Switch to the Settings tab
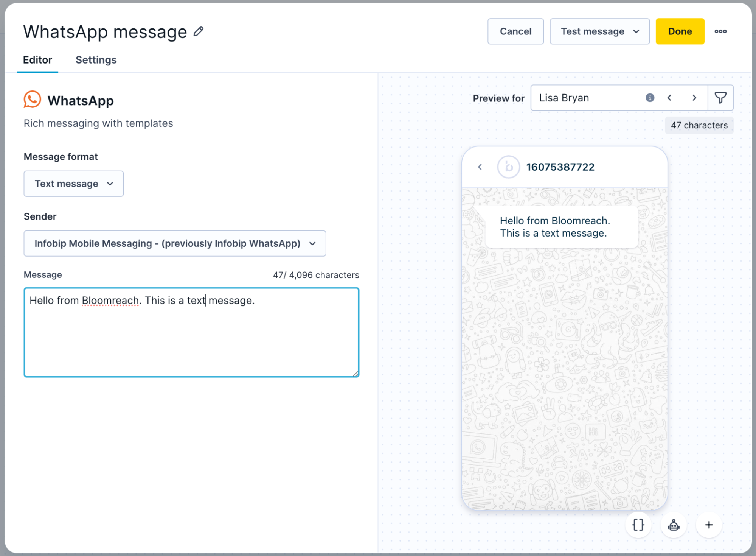The image size is (756, 556). point(96,60)
